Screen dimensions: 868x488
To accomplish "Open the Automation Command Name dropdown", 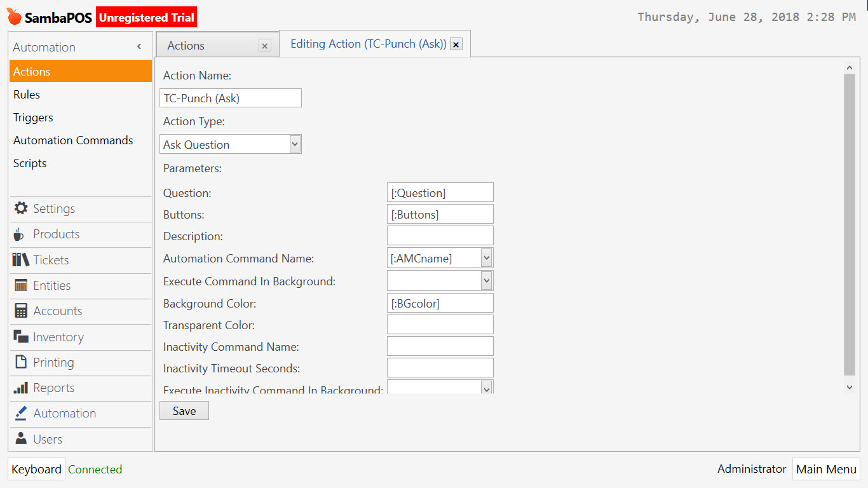I will pos(485,257).
